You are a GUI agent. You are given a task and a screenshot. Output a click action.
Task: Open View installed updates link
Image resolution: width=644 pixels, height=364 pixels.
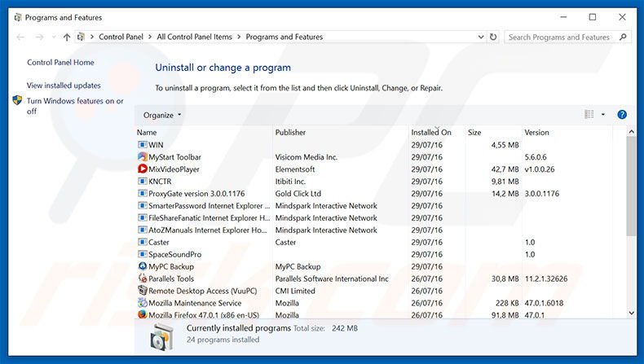coord(64,86)
